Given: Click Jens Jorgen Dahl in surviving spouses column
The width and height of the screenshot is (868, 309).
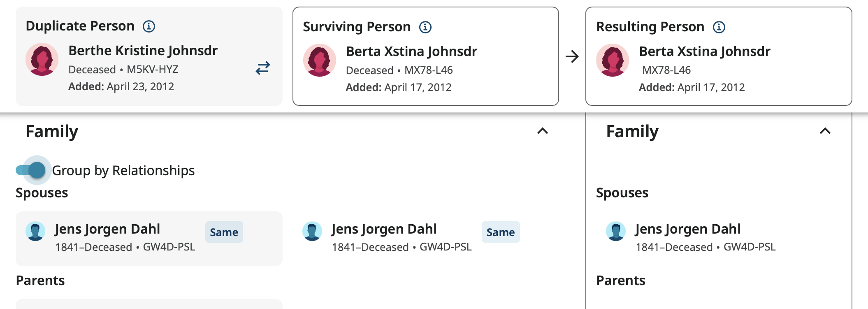Looking at the screenshot, I should [x=384, y=229].
